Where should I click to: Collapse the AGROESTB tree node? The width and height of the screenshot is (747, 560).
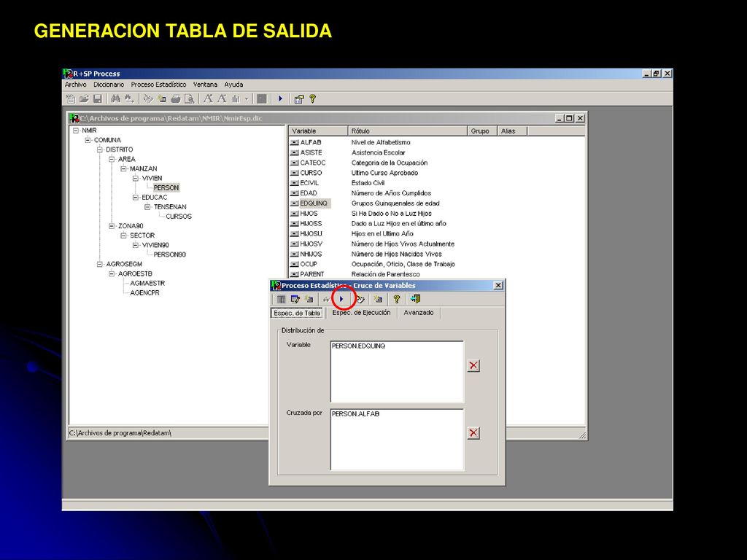(112, 274)
